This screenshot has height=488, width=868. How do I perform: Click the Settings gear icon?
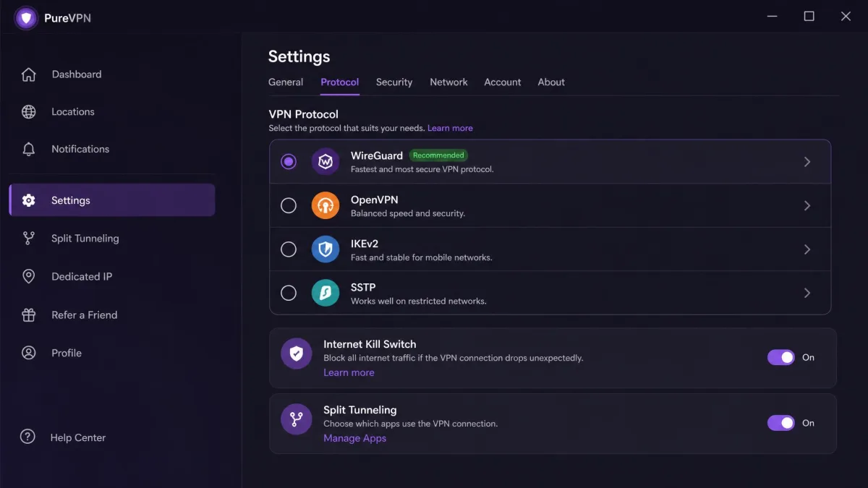(28, 200)
